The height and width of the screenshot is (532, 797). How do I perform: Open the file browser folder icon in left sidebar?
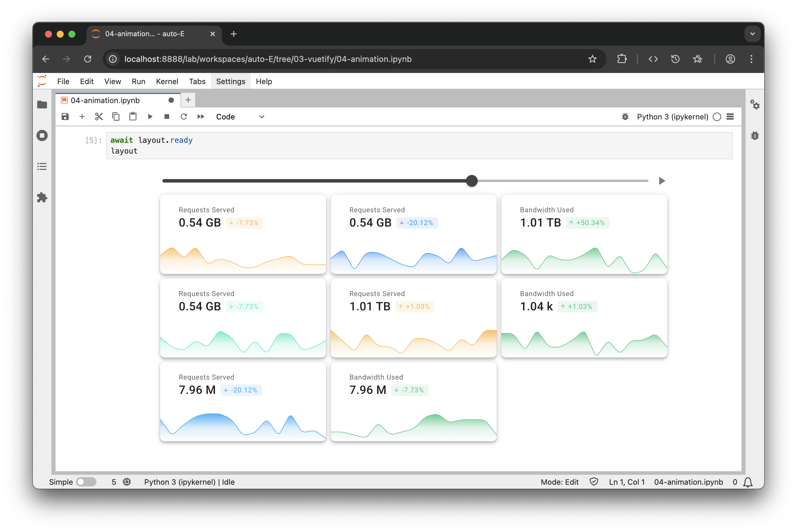pyautogui.click(x=42, y=105)
